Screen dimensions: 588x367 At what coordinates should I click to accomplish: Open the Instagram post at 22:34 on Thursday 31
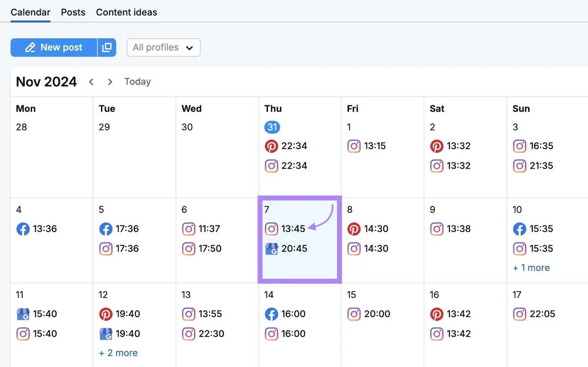pyautogui.click(x=286, y=166)
